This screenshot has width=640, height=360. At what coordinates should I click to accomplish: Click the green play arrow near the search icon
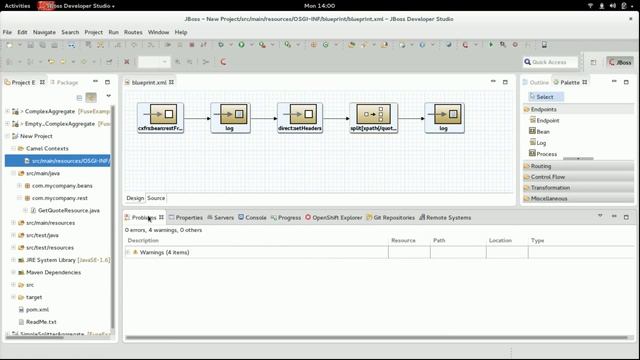coord(491,44)
